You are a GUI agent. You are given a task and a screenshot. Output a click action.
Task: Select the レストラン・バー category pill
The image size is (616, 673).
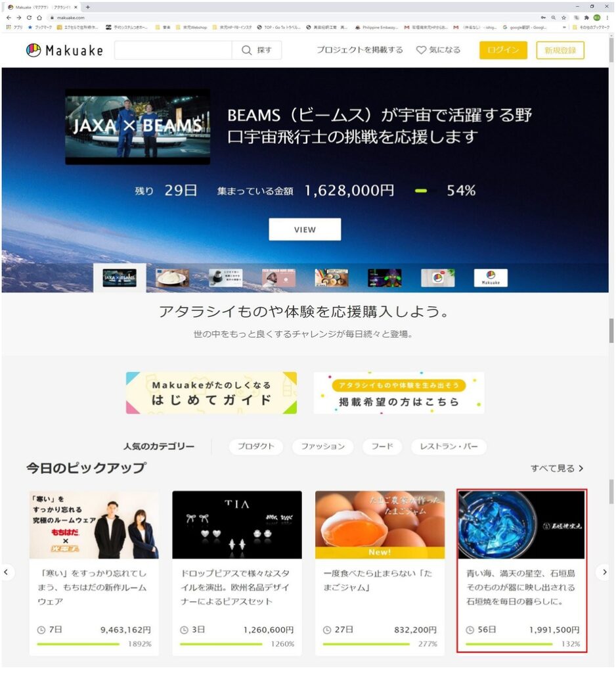449,446
